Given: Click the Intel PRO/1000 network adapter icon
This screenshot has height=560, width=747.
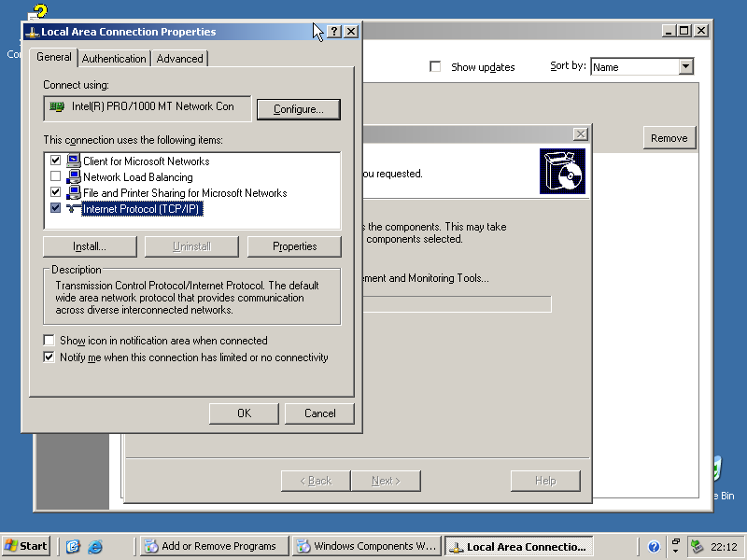Looking at the screenshot, I should click(57, 107).
